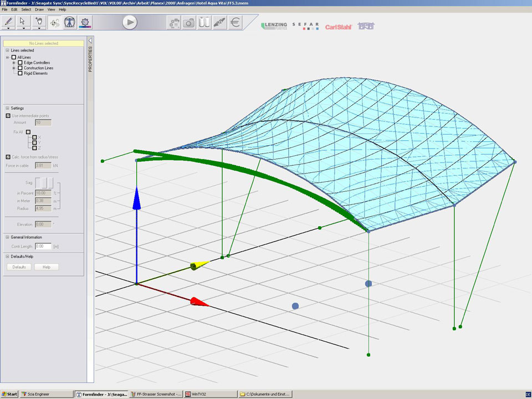Choose the arrow selection tool

(x=23, y=22)
